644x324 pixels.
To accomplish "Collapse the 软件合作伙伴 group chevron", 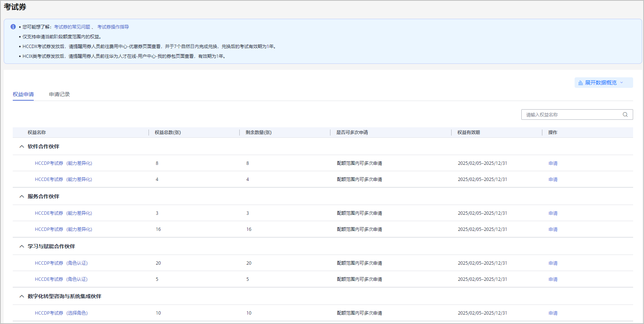I will [x=22, y=146].
